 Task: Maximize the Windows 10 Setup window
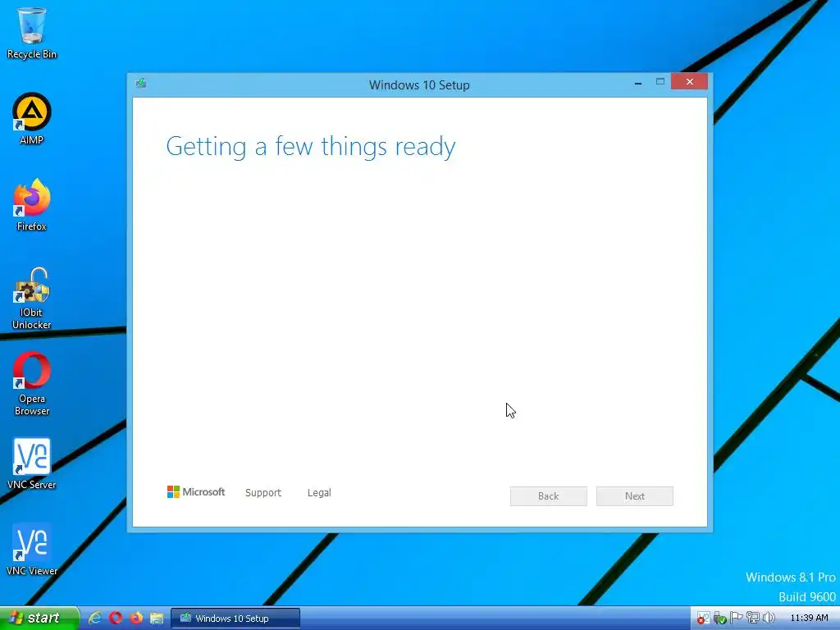click(660, 82)
